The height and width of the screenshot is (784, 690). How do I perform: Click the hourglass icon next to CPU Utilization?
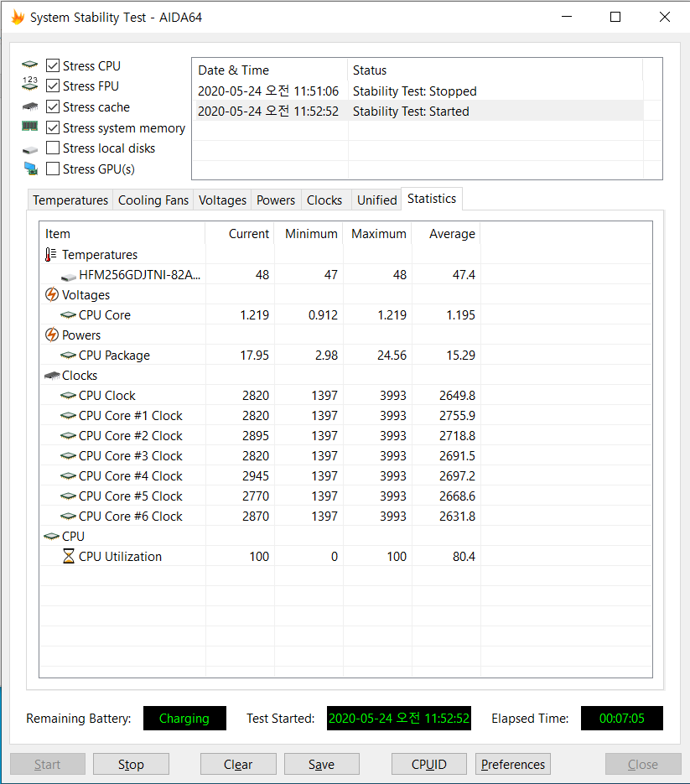pyautogui.click(x=69, y=556)
